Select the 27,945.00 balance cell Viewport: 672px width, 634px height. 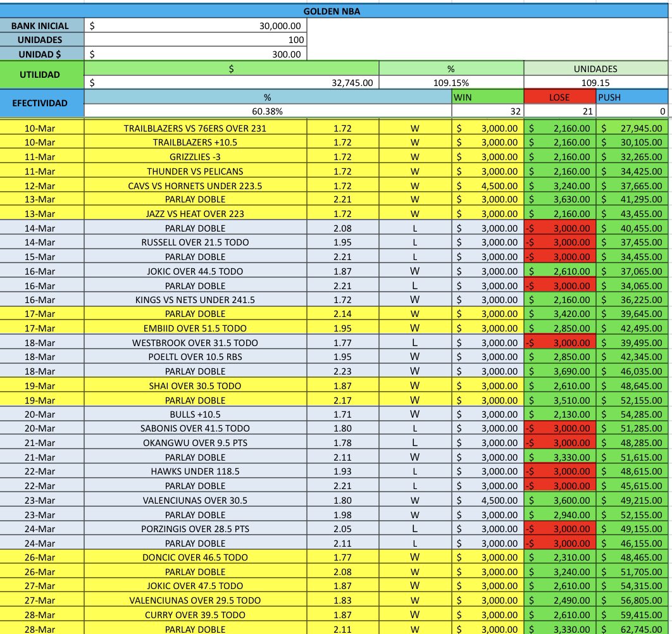coord(632,128)
